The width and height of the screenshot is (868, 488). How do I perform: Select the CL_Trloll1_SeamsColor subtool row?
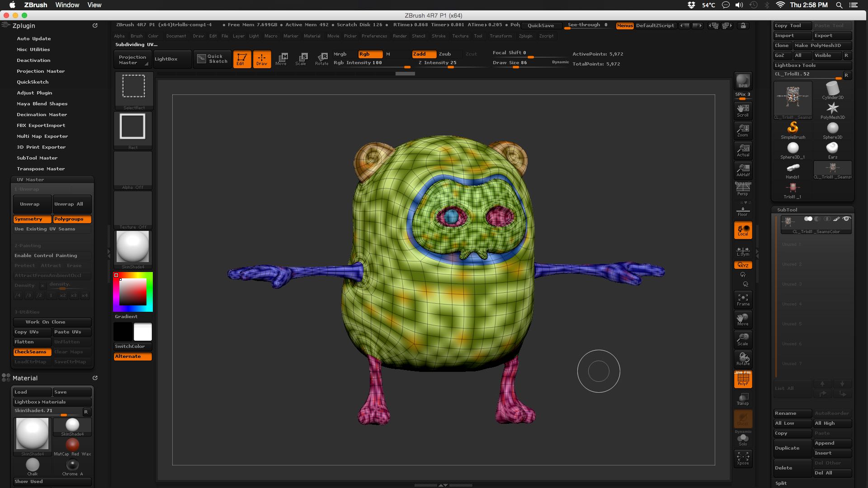pyautogui.click(x=816, y=225)
